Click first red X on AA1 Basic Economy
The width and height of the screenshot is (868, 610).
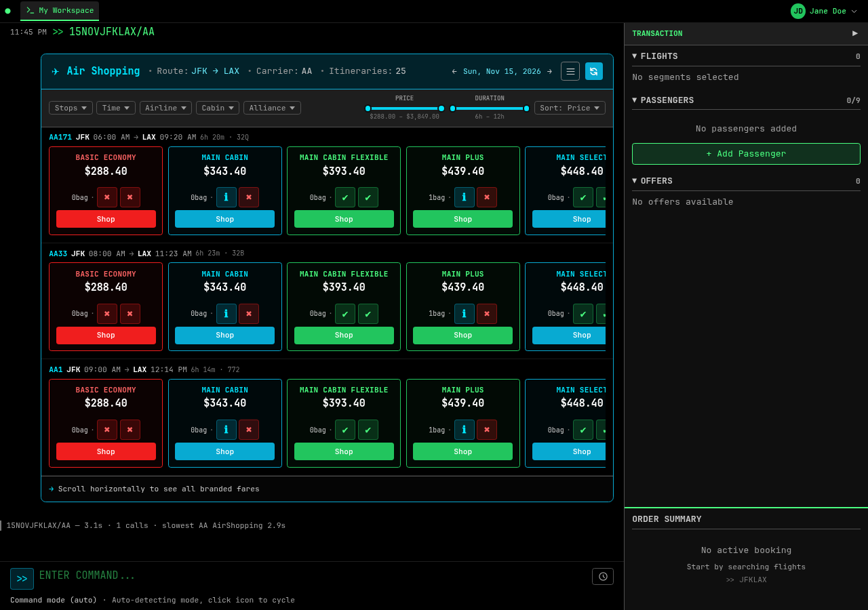(107, 430)
